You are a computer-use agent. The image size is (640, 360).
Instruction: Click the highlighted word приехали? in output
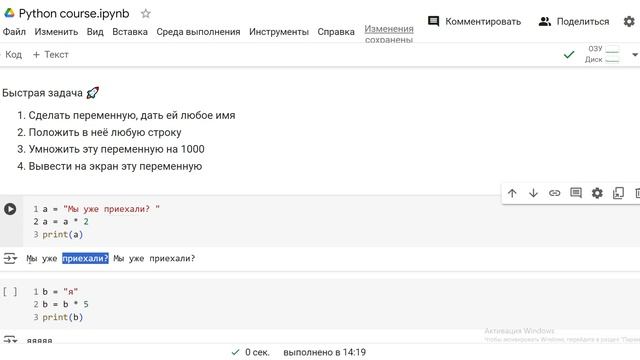coord(85,258)
